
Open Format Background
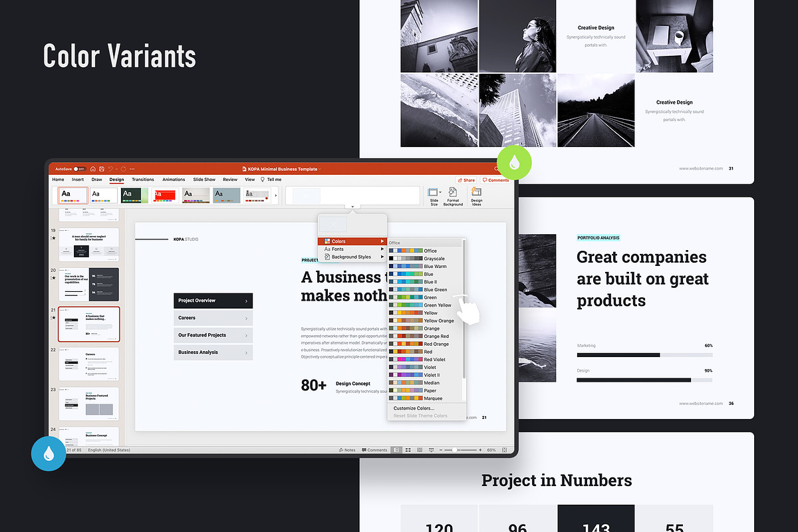tap(453, 196)
